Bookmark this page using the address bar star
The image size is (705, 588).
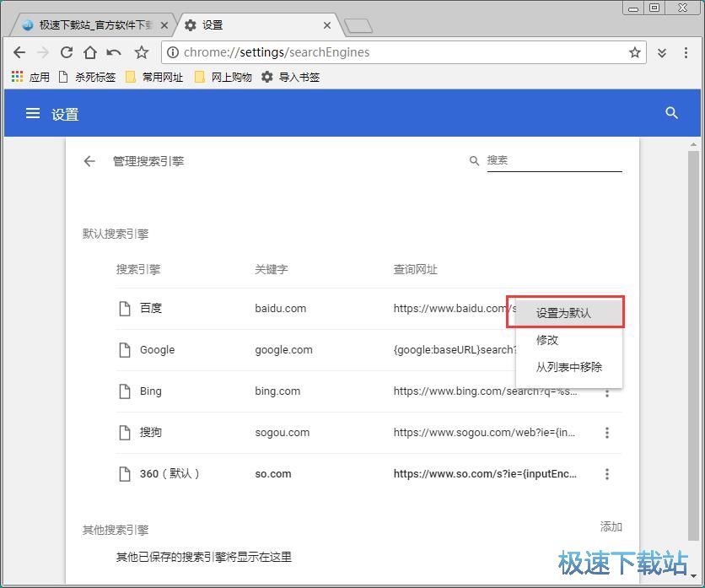point(634,52)
